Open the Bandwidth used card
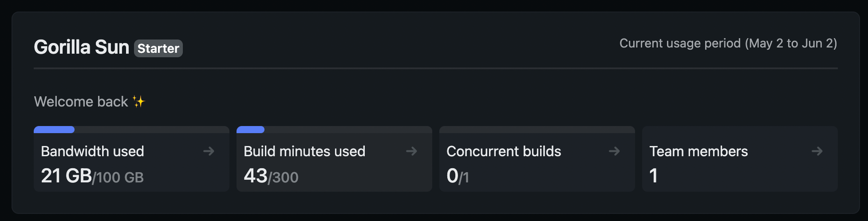 coord(131,159)
